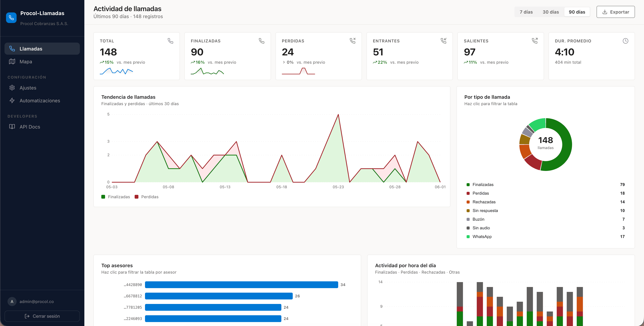This screenshot has width=644, height=326.
Task: Click the ENTRANTES value 51
Action: [x=378, y=52]
